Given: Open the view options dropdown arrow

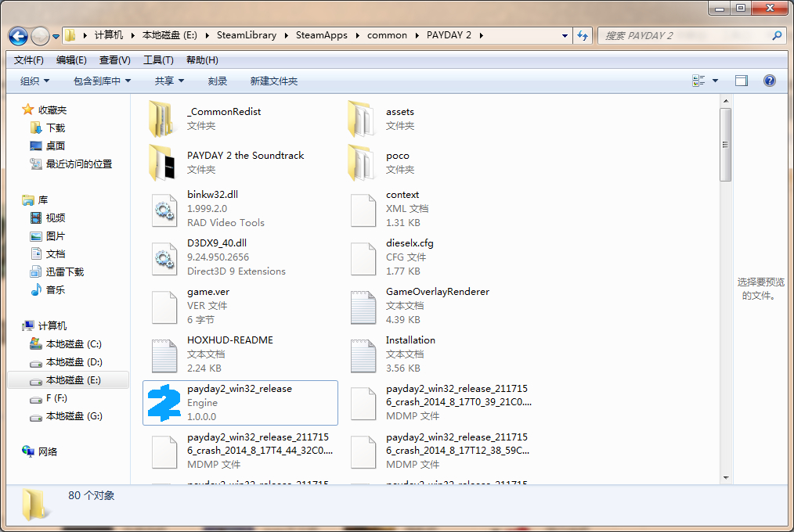Looking at the screenshot, I should point(716,81).
